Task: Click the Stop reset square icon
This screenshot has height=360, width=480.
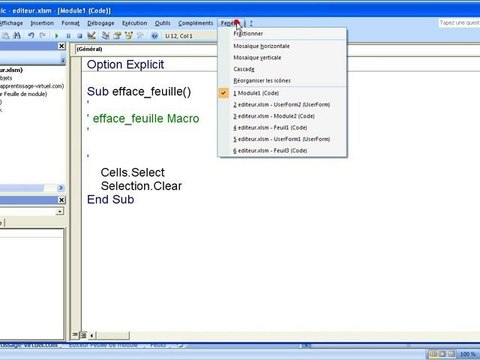Action: [79, 36]
